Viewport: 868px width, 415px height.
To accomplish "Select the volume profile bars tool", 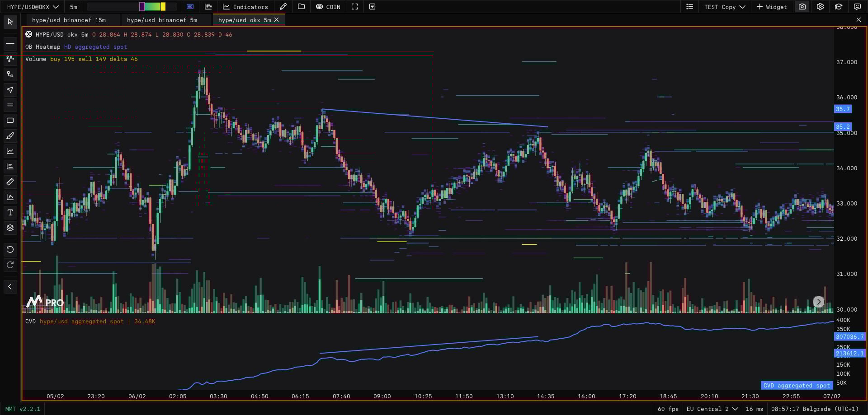I will point(10,166).
